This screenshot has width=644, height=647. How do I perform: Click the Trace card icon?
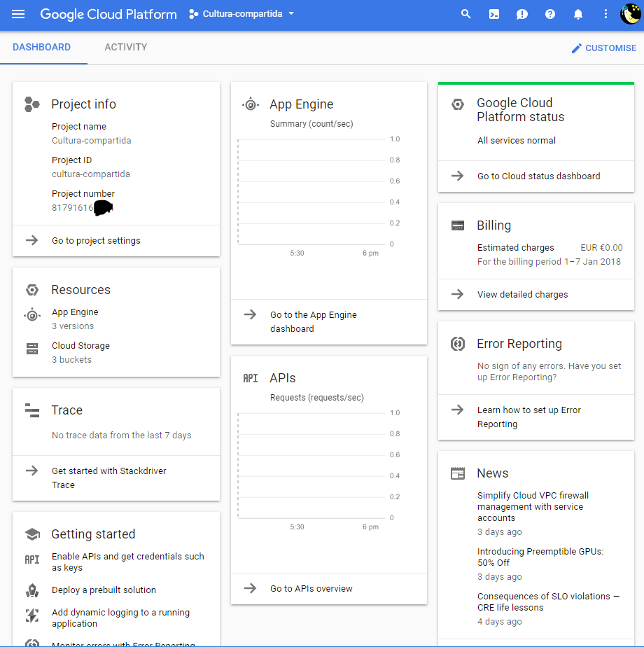(32, 410)
